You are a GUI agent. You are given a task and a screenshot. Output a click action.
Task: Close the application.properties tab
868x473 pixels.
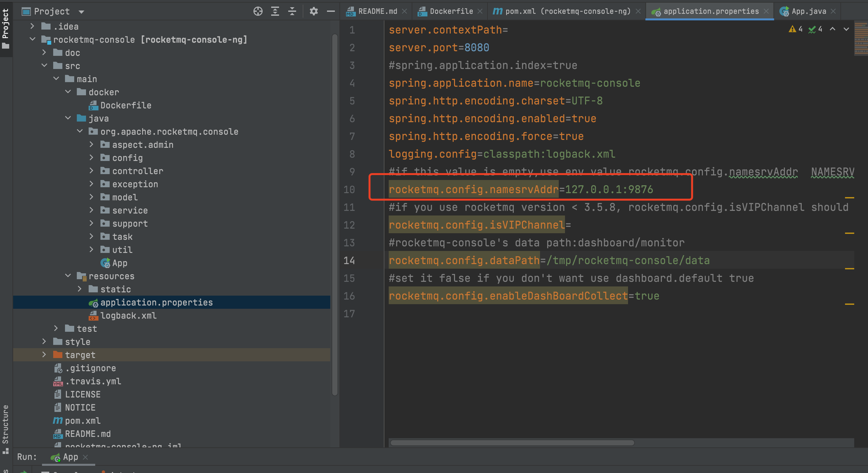click(x=766, y=11)
